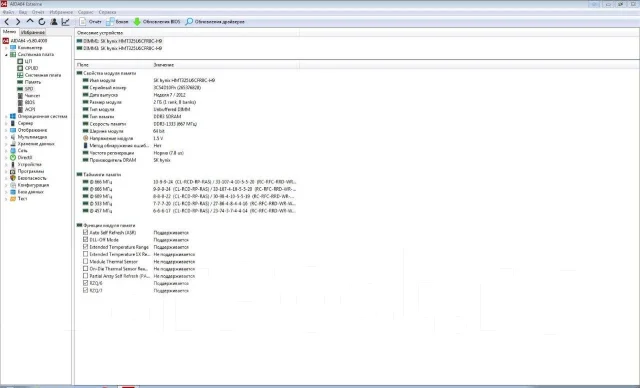Toggle Extended Temperature 1X Refresh checkbox
The height and width of the screenshot is (388, 640).
click(85, 254)
